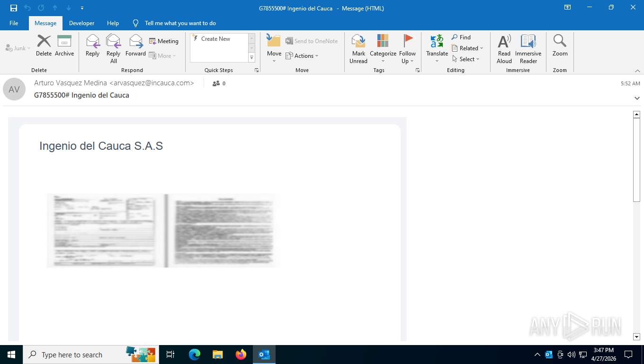Open the Tags dialog launcher
The height and width of the screenshot is (364, 644).
click(418, 70)
